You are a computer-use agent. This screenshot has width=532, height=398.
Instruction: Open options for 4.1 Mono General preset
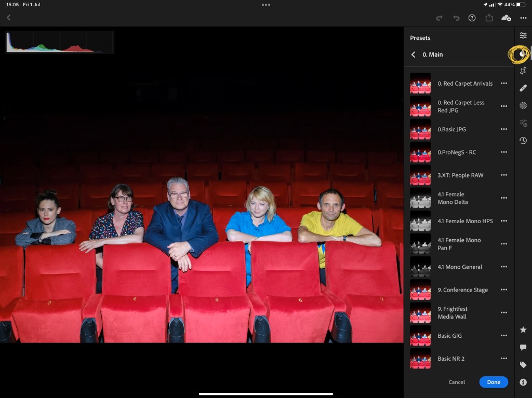click(x=503, y=267)
